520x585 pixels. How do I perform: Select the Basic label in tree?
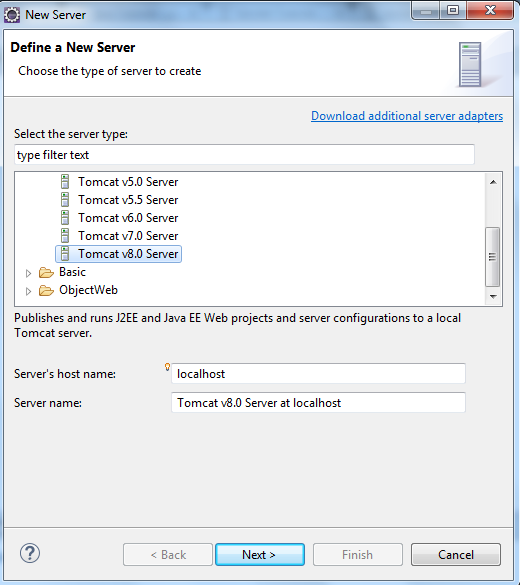coord(72,272)
